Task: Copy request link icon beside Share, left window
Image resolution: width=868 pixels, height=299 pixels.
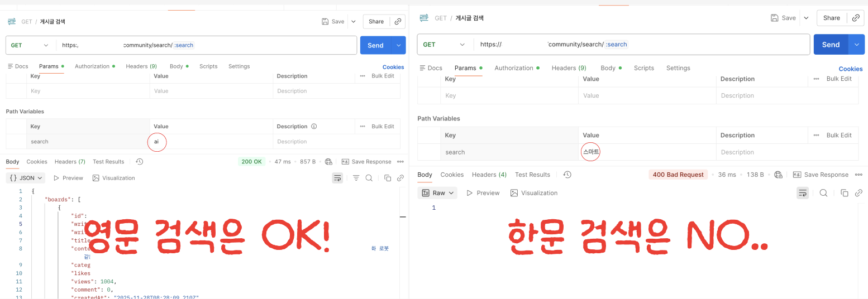Action: coord(398,22)
